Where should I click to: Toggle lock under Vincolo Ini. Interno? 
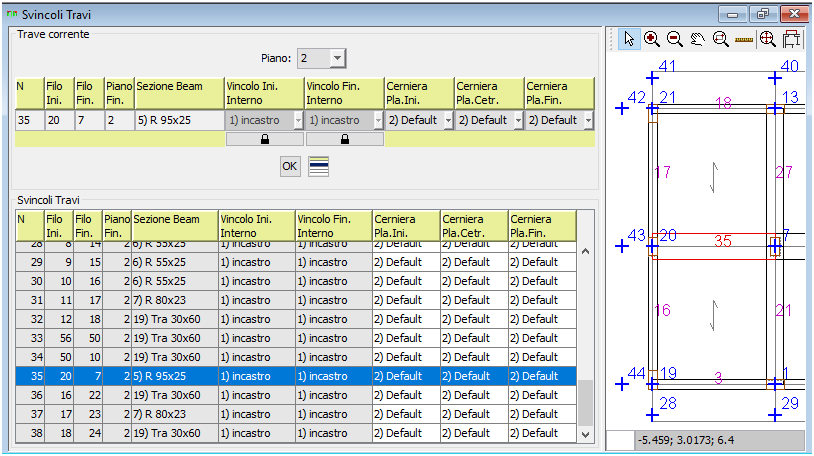coord(265,139)
